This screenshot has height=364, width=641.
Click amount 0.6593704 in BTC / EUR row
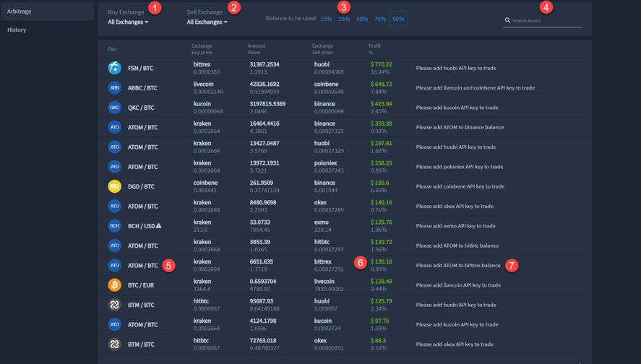[263, 281]
